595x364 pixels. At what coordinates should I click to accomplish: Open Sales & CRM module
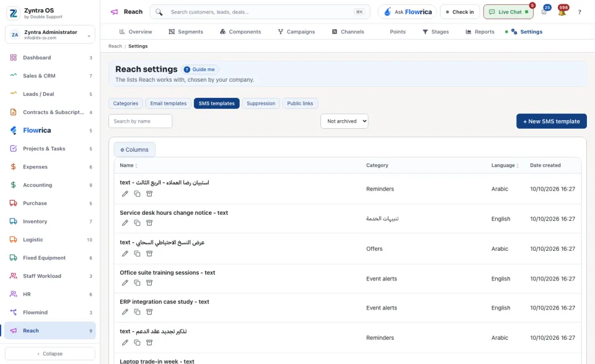50,76
